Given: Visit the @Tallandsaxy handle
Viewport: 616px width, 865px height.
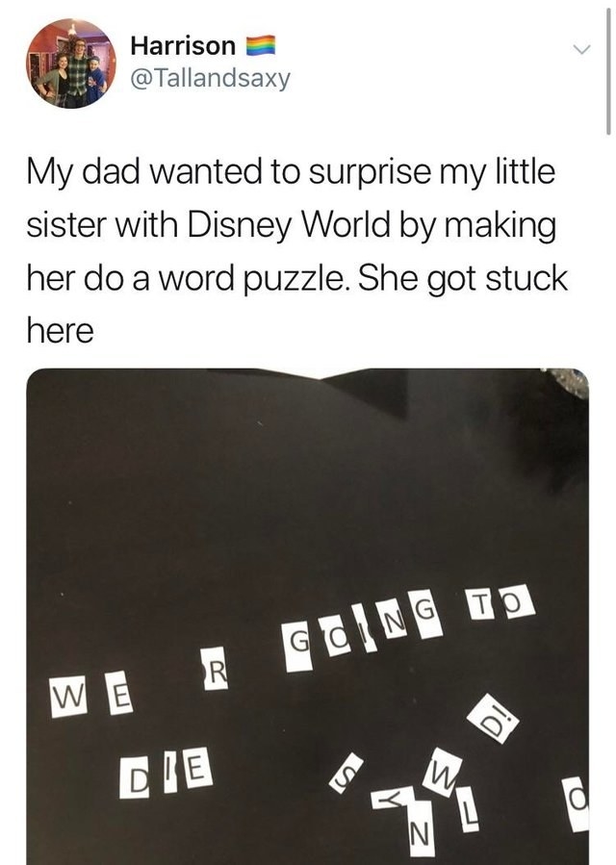Looking at the screenshot, I should pos(210,78).
